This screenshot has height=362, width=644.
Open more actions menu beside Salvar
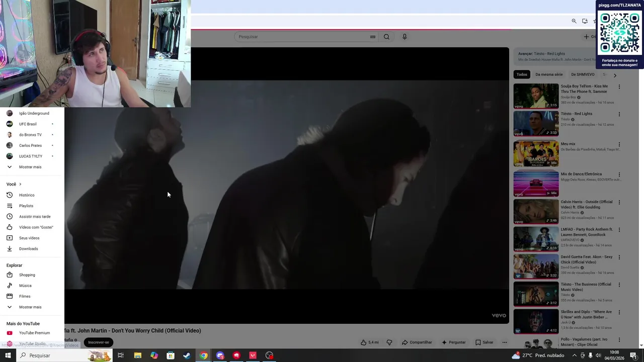pos(504,342)
